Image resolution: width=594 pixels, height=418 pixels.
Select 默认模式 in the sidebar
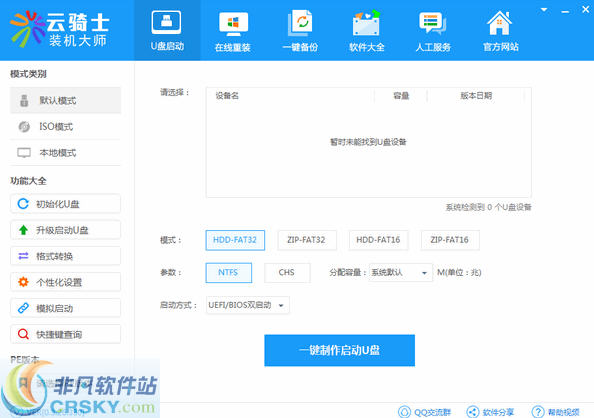(65, 100)
